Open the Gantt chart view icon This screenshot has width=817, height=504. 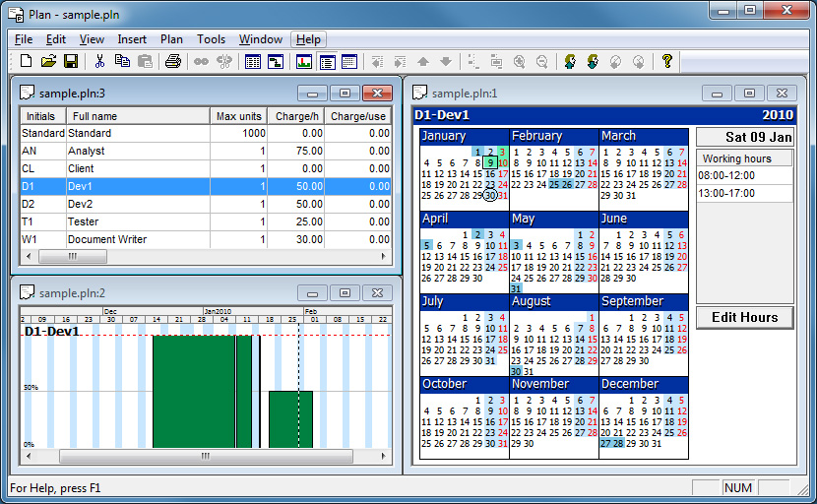275,61
